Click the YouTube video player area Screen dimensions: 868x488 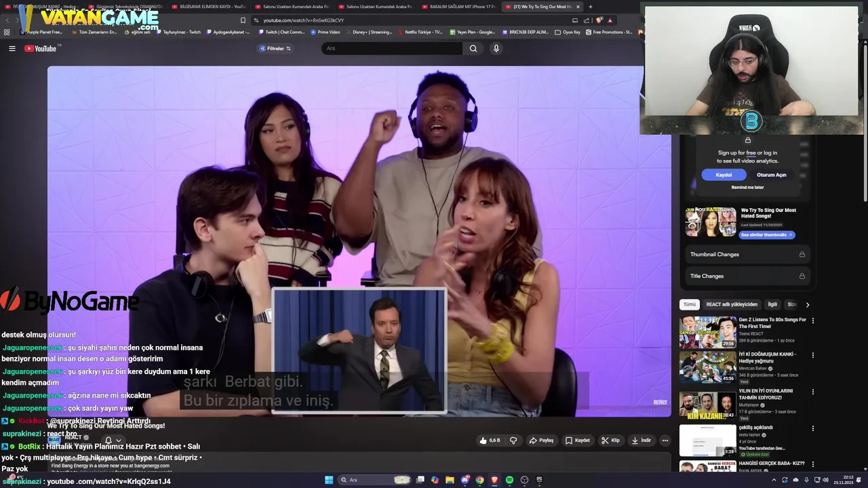tap(359, 241)
